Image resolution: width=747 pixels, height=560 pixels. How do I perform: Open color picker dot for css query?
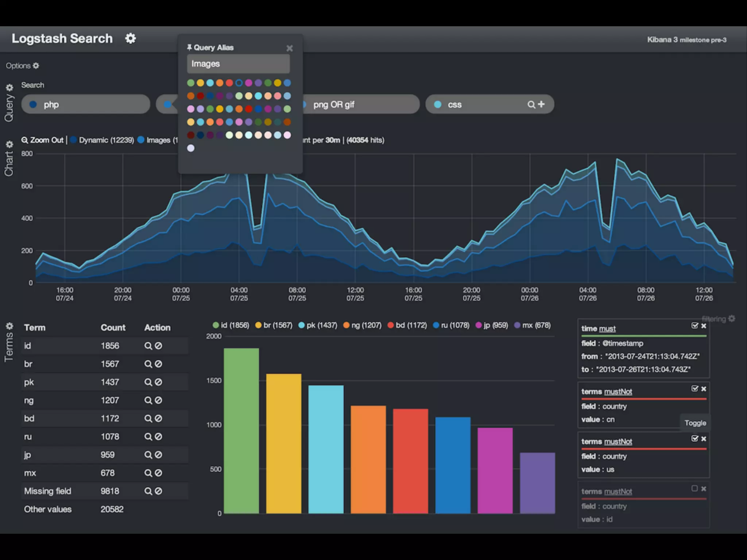pos(438,105)
